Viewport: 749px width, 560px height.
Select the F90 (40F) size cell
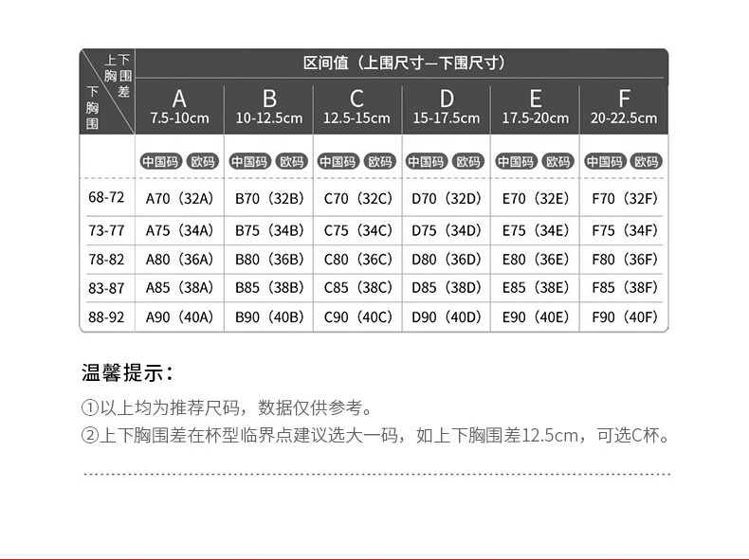pyautogui.click(x=624, y=317)
